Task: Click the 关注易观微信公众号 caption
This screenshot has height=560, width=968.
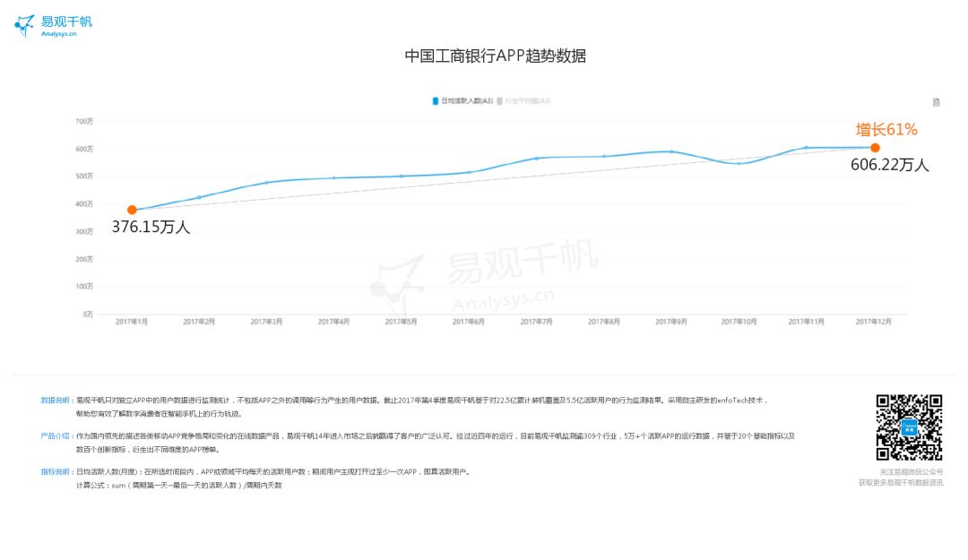Action: (x=912, y=472)
